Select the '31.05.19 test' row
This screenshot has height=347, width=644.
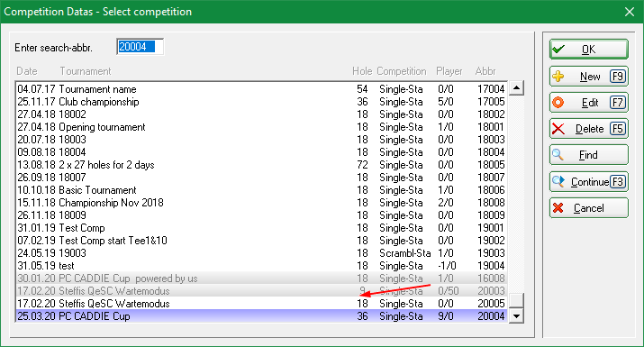[261, 266]
